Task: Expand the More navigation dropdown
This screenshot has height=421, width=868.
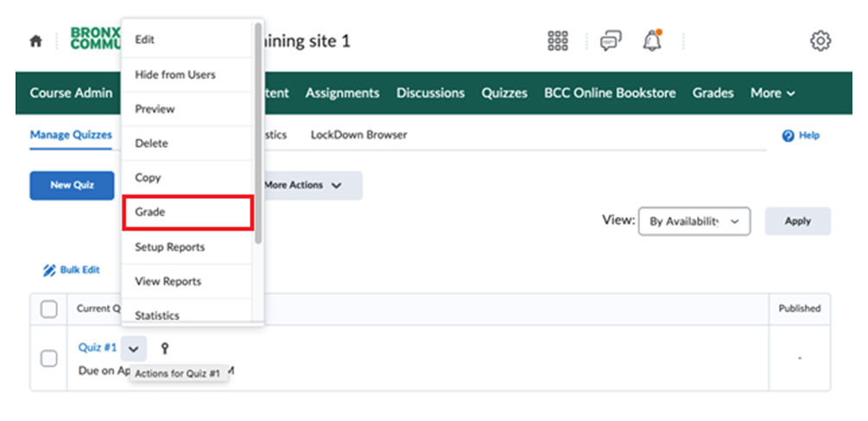Action: pyautogui.click(x=772, y=92)
